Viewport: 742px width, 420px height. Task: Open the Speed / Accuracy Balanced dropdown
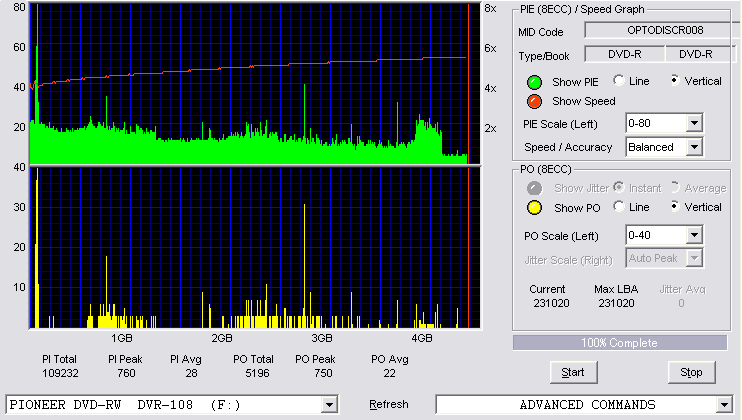tap(694, 147)
